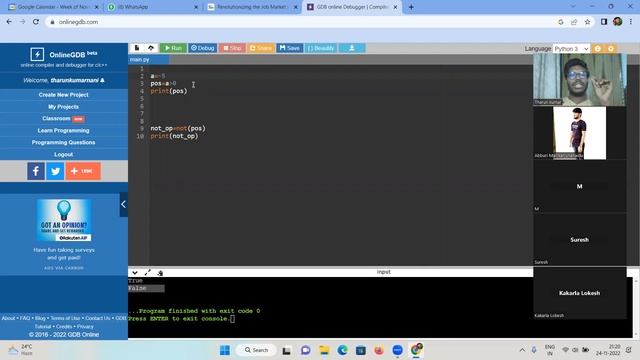
Task: Click the Tharun Kumar video tile
Action: (580, 80)
